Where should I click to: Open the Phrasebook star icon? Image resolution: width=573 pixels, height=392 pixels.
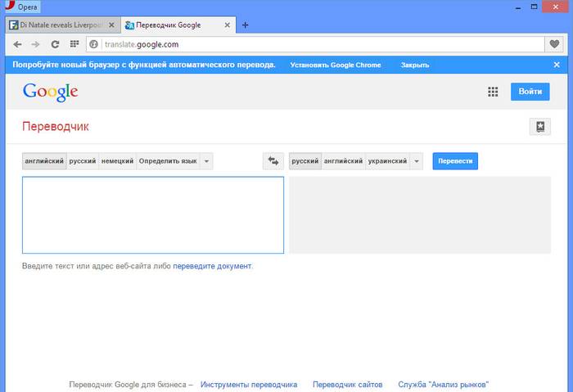539,127
